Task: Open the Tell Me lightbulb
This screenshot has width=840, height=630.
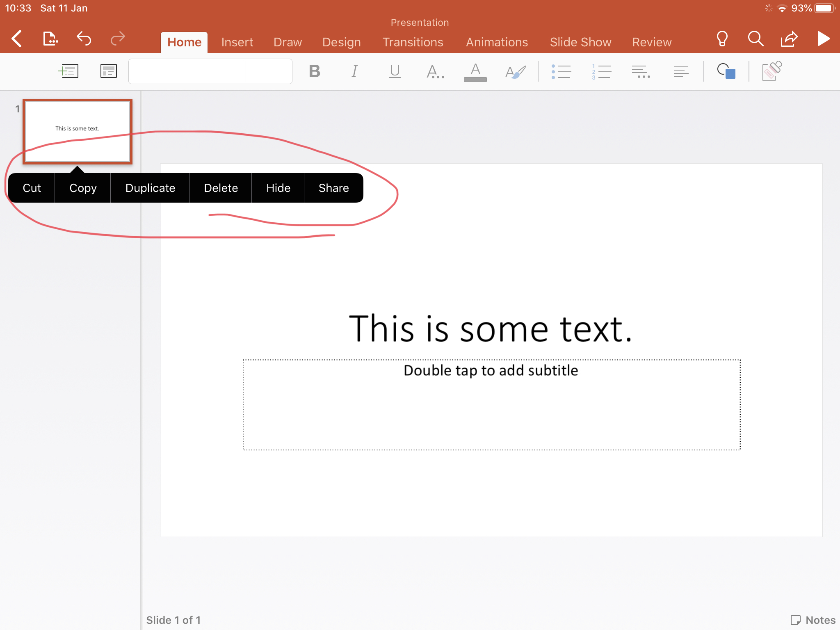Action: coord(722,39)
